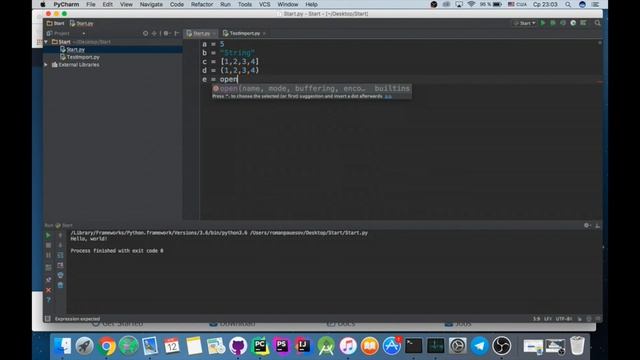Clear all Run console output with trash icon
This screenshot has width=640, height=360.
(x=60, y=285)
